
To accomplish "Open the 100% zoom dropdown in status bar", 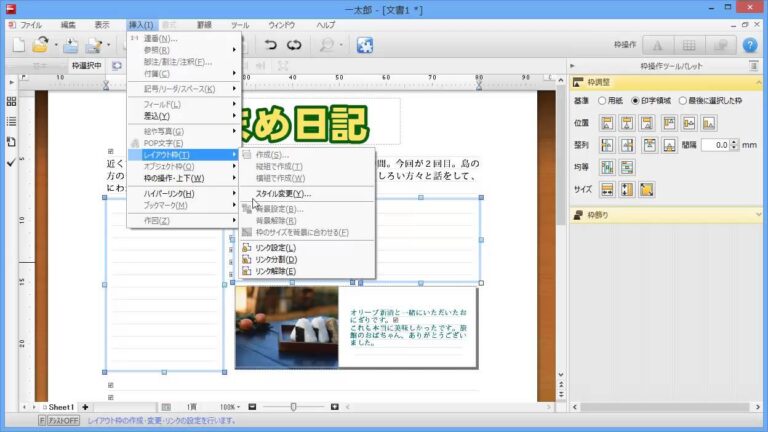I will pos(230,407).
